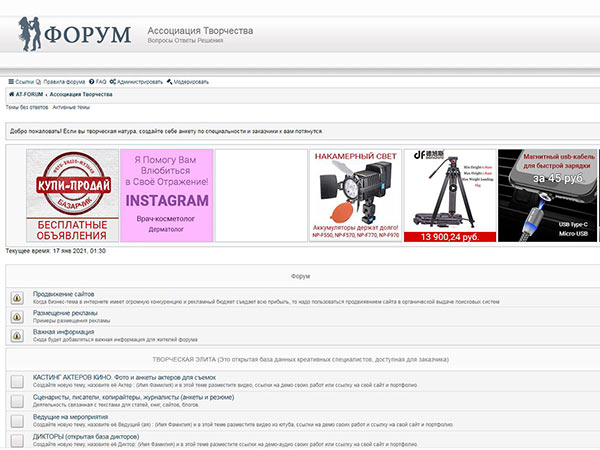Click КУПИ-ПРОДАЙ бесплатные объявления banner
The width and height of the screenshot is (600, 450).
(x=72, y=196)
